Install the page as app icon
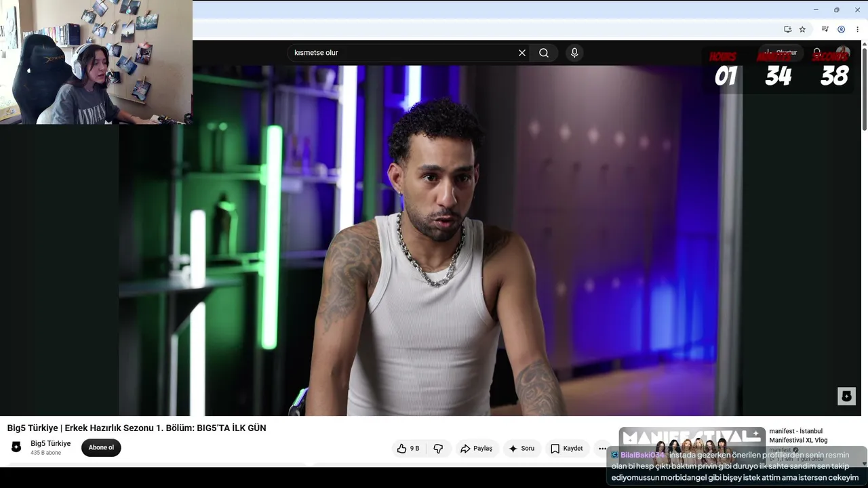Screen dimensions: 868x488 [x=787, y=29]
